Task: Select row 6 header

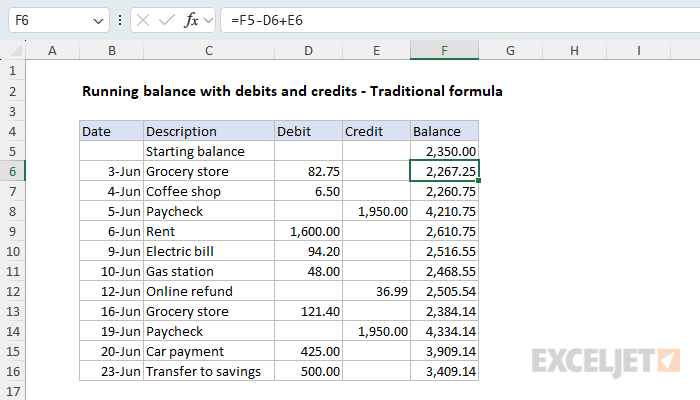Action: pyautogui.click(x=12, y=171)
